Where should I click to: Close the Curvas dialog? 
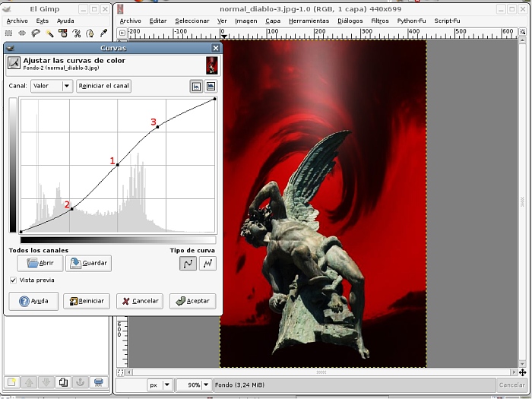(215, 48)
